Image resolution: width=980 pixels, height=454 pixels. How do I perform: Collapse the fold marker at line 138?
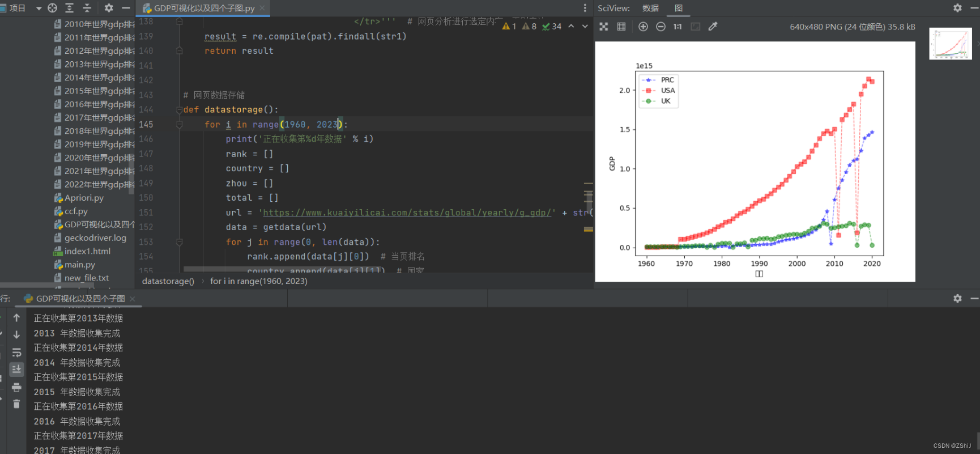(179, 22)
